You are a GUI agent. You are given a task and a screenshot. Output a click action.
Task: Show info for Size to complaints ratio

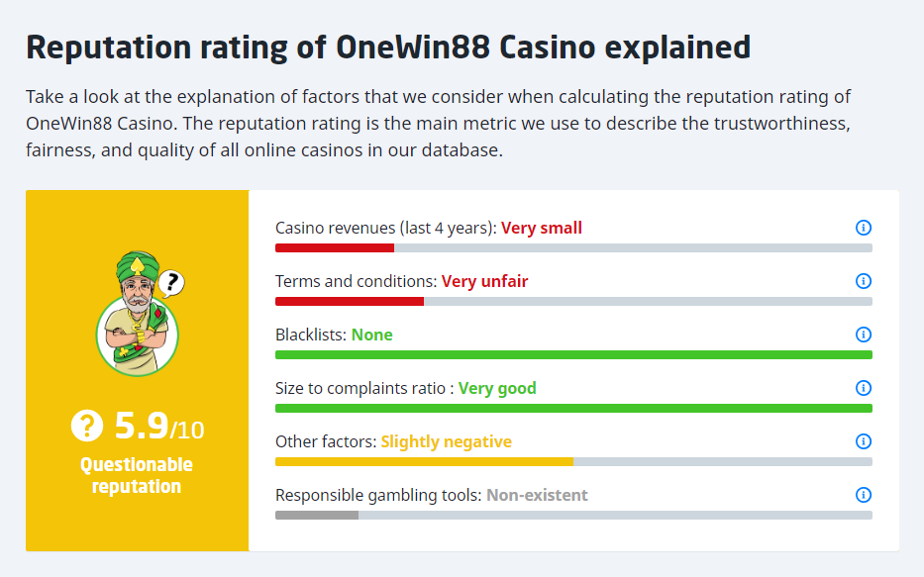click(863, 388)
